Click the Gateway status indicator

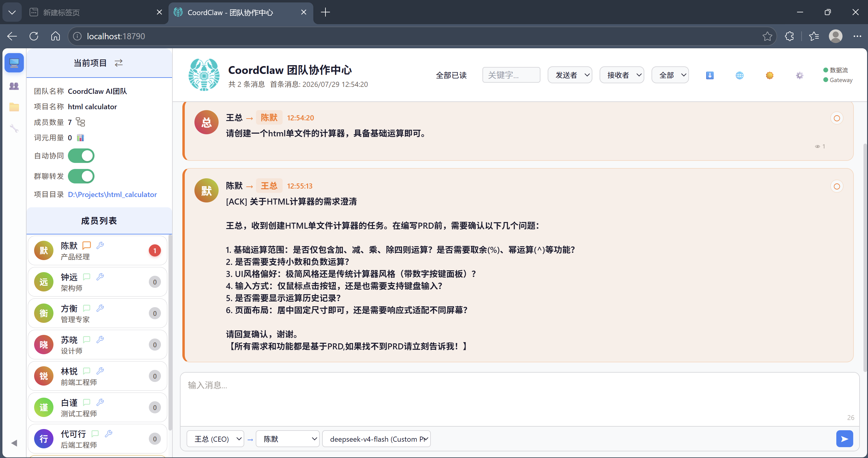click(x=838, y=80)
